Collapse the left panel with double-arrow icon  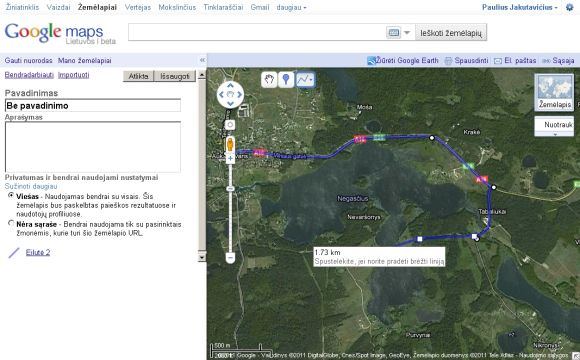point(202,60)
